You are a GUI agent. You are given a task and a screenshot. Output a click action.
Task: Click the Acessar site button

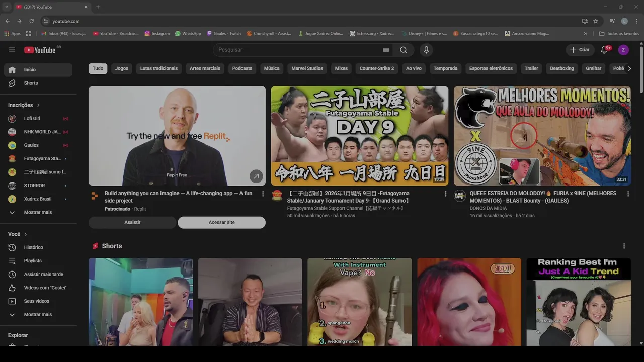[x=221, y=222]
